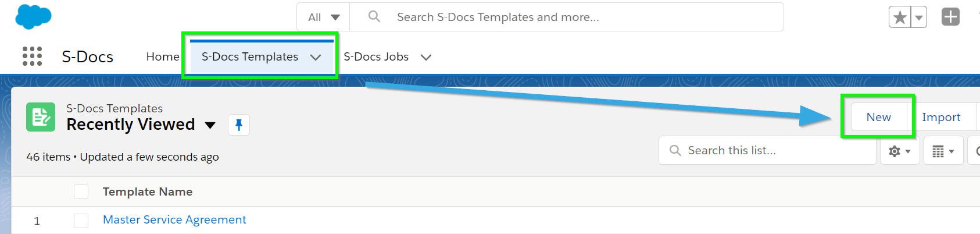Toggle the select-all checkbox in header
Screen dimensions: 980x234
point(81,192)
